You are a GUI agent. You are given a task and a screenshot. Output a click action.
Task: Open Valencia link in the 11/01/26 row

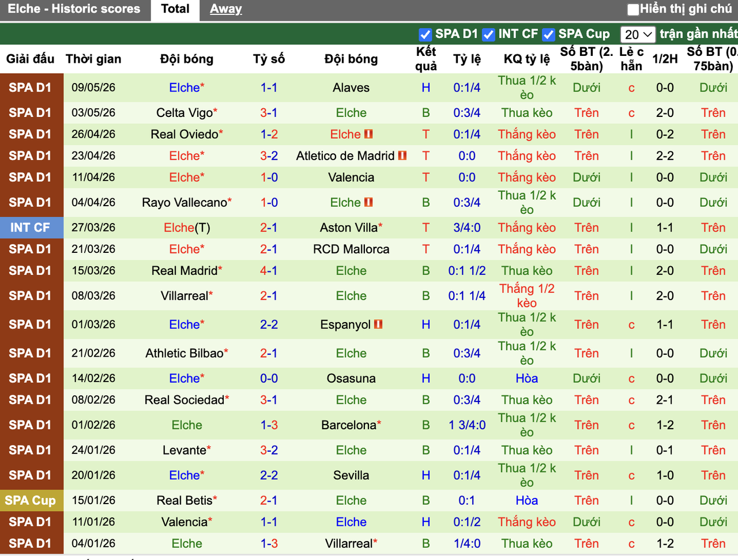point(184,522)
